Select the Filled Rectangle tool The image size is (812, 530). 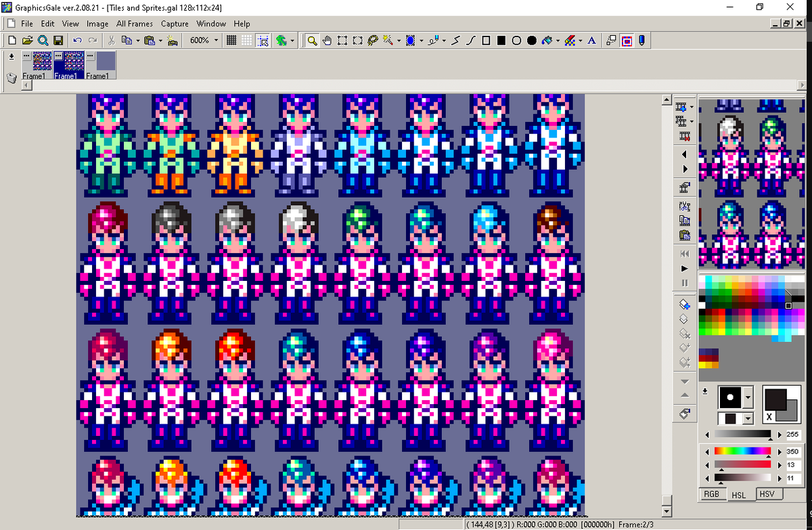click(501, 41)
